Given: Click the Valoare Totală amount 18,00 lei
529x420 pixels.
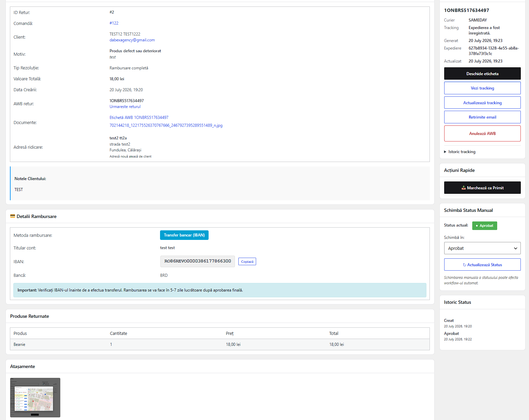Looking at the screenshot, I should click(x=117, y=79).
